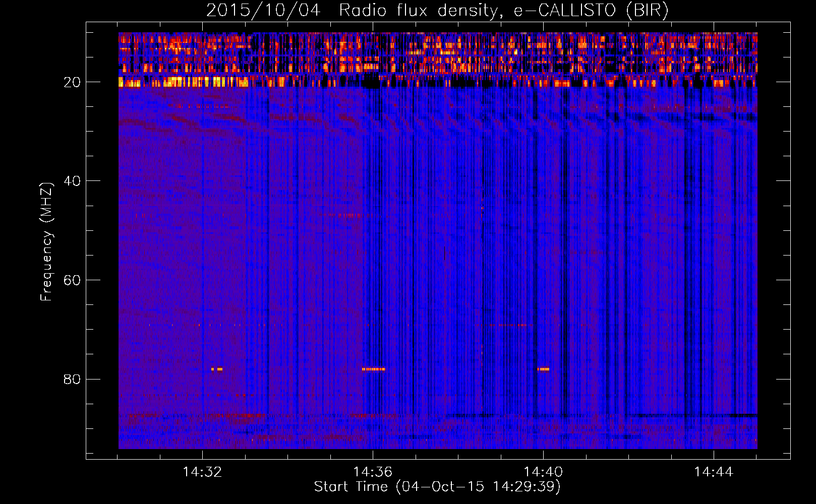Click the "14:36" time tick label
This screenshot has width=816, height=504.
pyautogui.click(x=373, y=472)
